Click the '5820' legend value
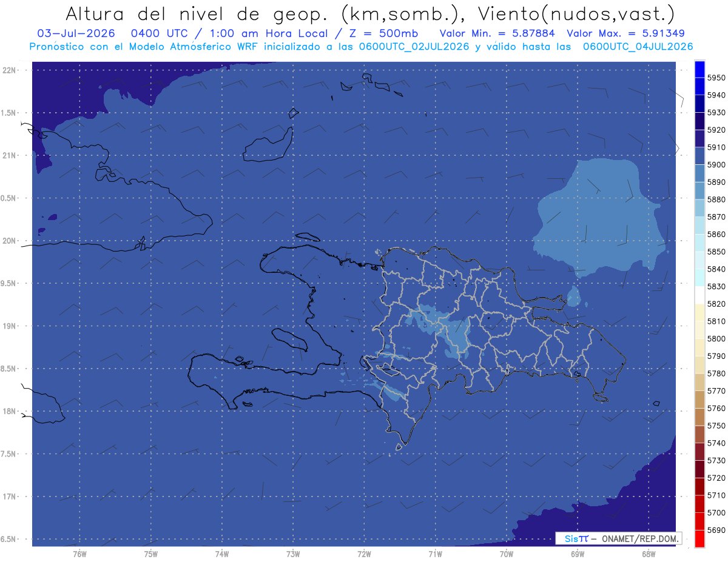Image resolution: width=728 pixels, height=562 pixels. click(716, 304)
